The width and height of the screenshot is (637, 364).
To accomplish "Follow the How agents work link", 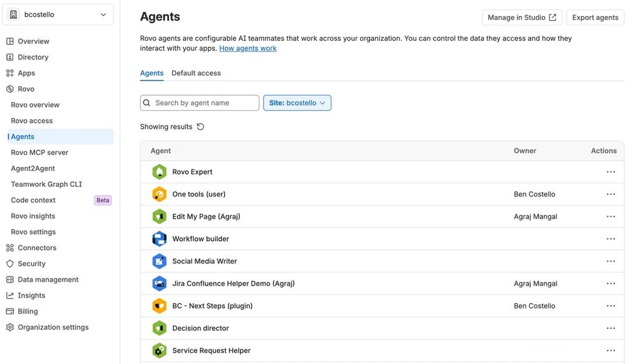I will click(248, 48).
